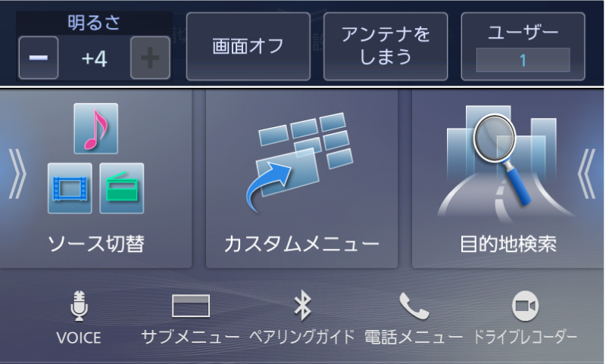606x364 pixels.
Task: Increase brightness with the plus button
Action: [x=150, y=58]
